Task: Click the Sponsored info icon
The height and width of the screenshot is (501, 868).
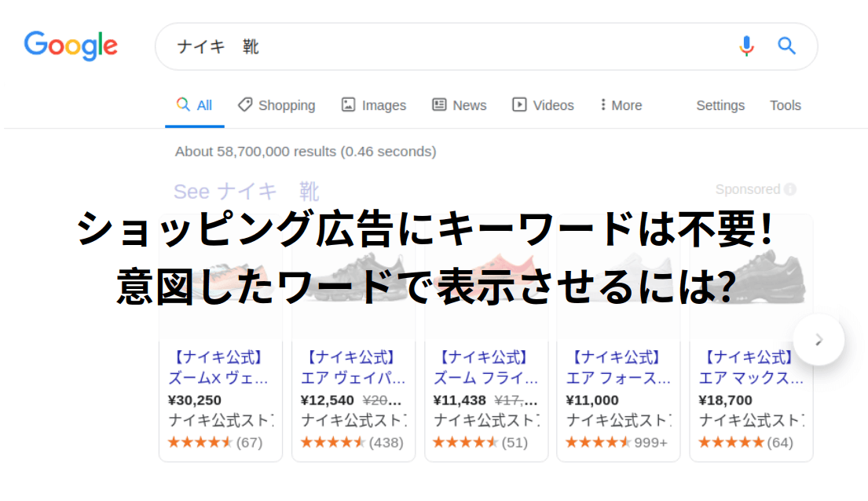Action: pos(789,189)
